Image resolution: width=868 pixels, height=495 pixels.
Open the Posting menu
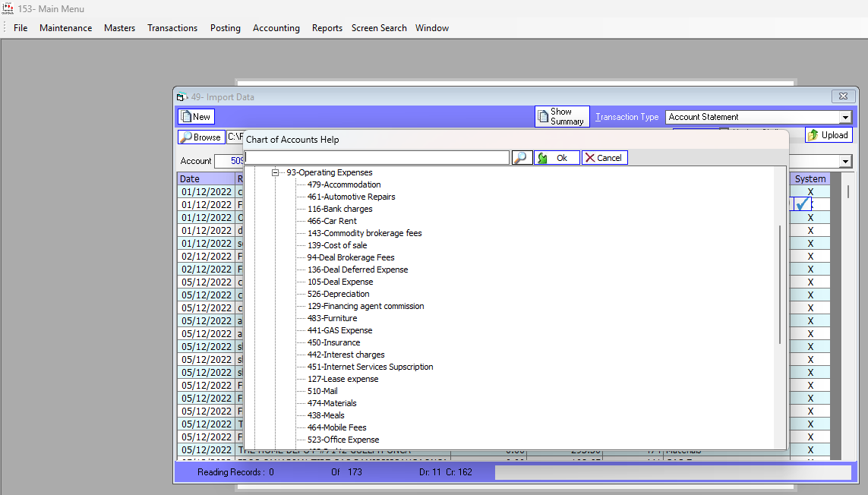(226, 27)
